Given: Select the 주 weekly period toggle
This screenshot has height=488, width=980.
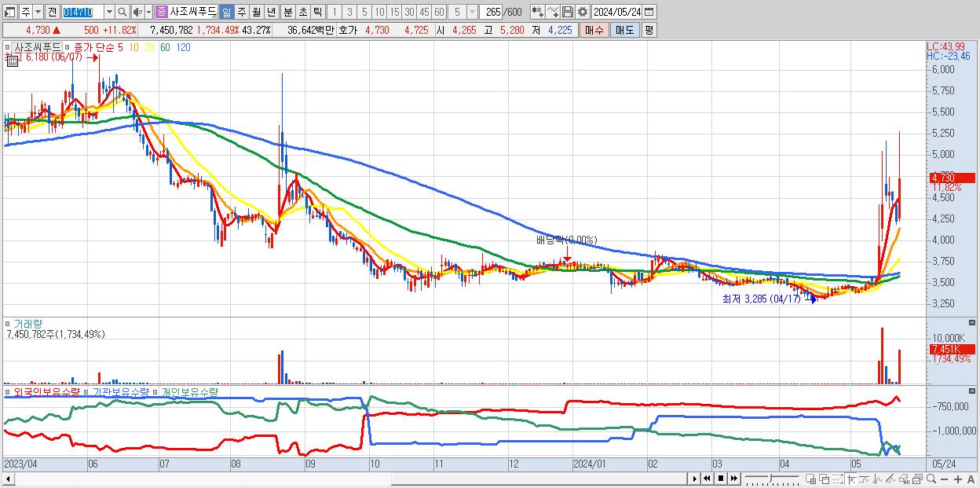Looking at the screenshot, I should pos(241,12).
